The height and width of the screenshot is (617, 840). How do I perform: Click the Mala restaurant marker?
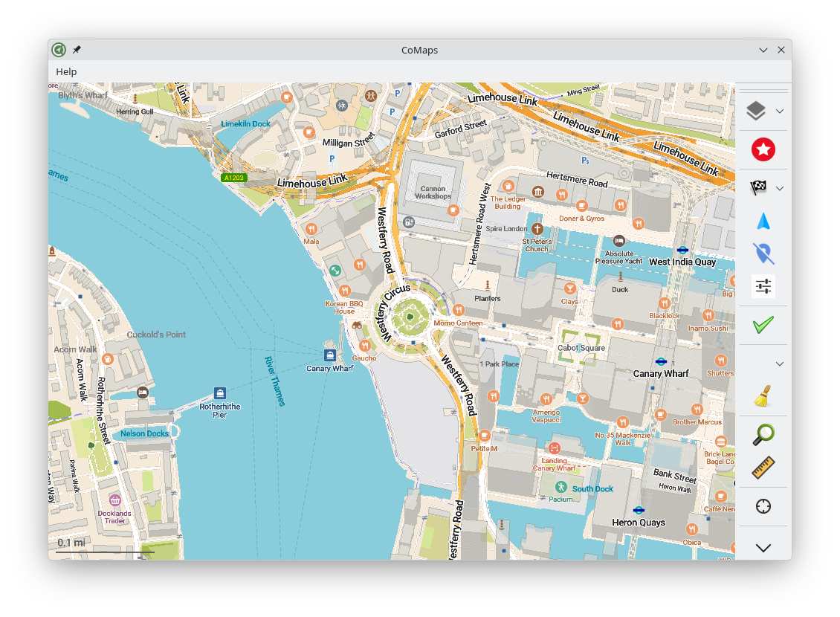(x=311, y=229)
